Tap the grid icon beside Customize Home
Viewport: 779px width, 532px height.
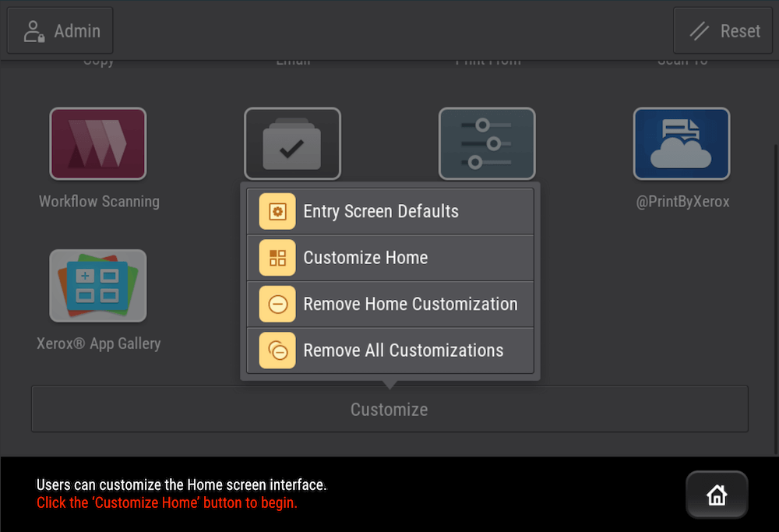point(277,257)
